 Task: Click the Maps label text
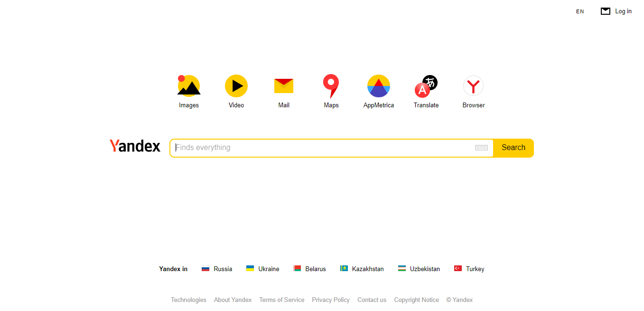pyautogui.click(x=331, y=105)
